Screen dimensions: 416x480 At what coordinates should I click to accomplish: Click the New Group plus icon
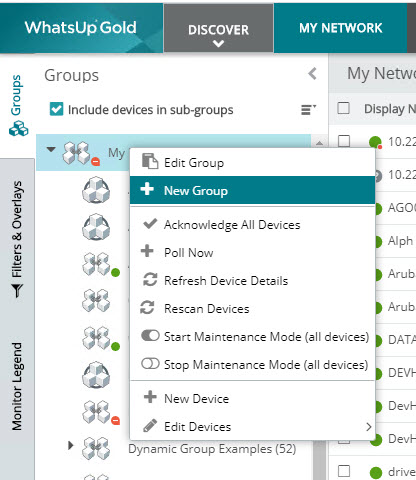coord(147,189)
